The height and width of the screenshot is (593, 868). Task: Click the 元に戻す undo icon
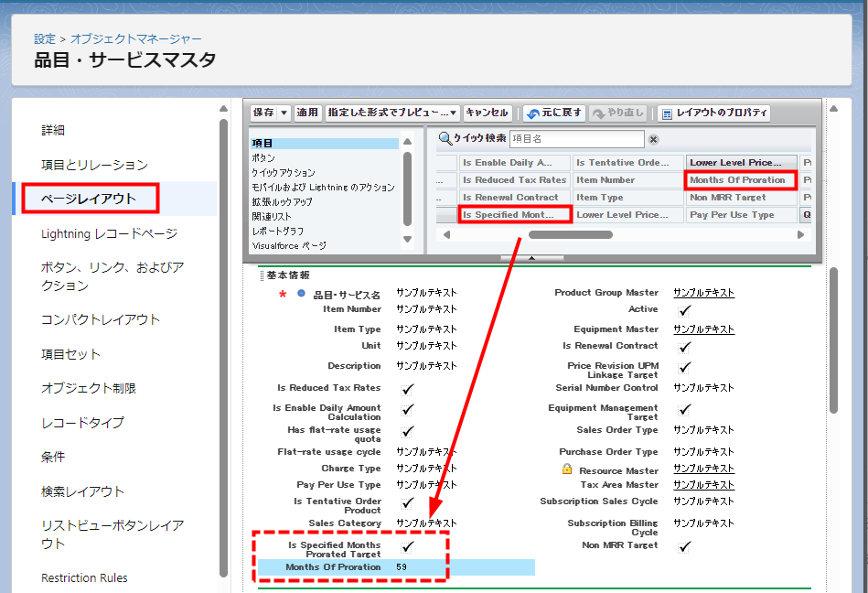(x=534, y=113)
